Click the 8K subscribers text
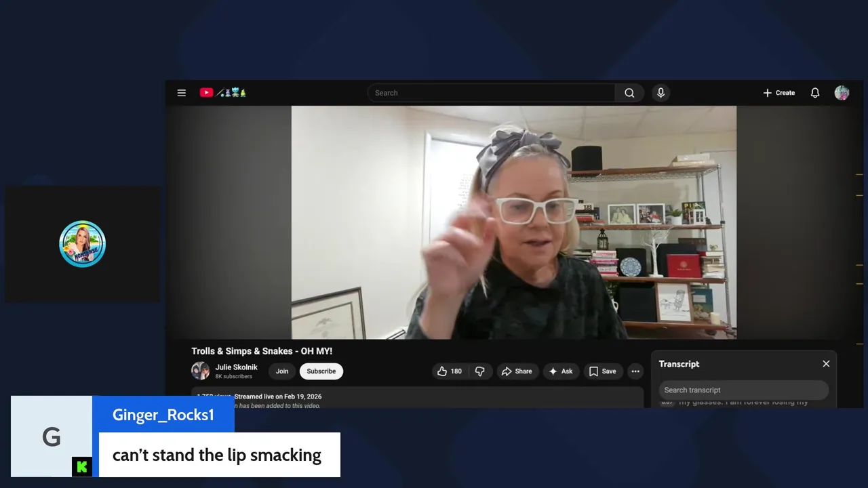The image size is (868, 488). click(x=234, y=376)
